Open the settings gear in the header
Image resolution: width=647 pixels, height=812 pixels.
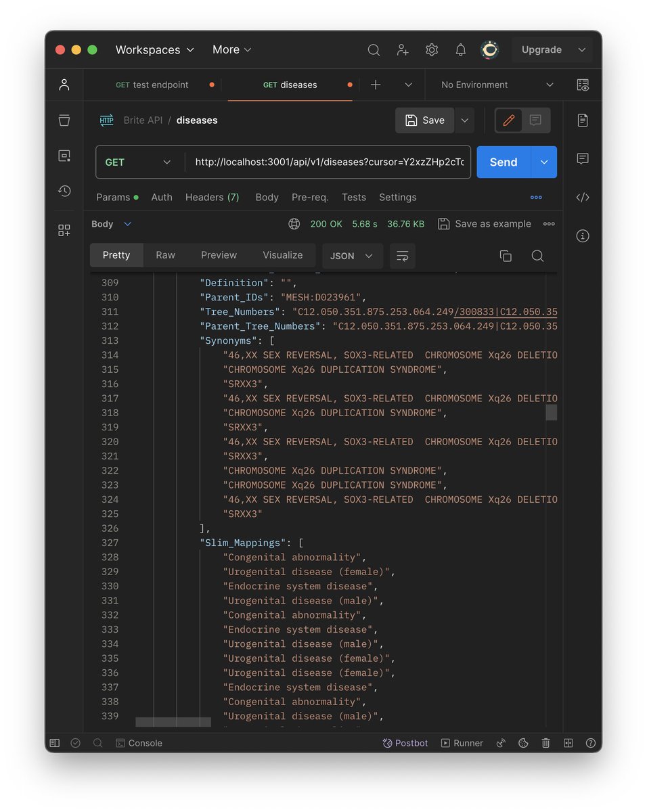tap(432, 49)
